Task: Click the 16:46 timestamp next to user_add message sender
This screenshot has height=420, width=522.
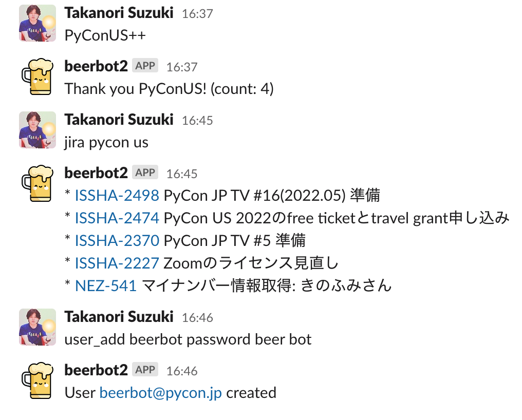Action: pos(197,317)
